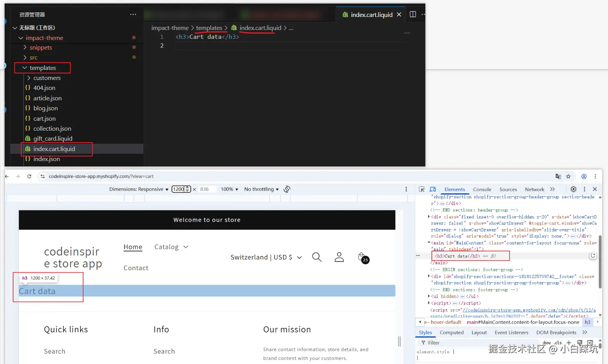This screenshot has height=364, width=608.
Task: Open Switzerland USD currency selector
Action: click(x=266, y=257)
